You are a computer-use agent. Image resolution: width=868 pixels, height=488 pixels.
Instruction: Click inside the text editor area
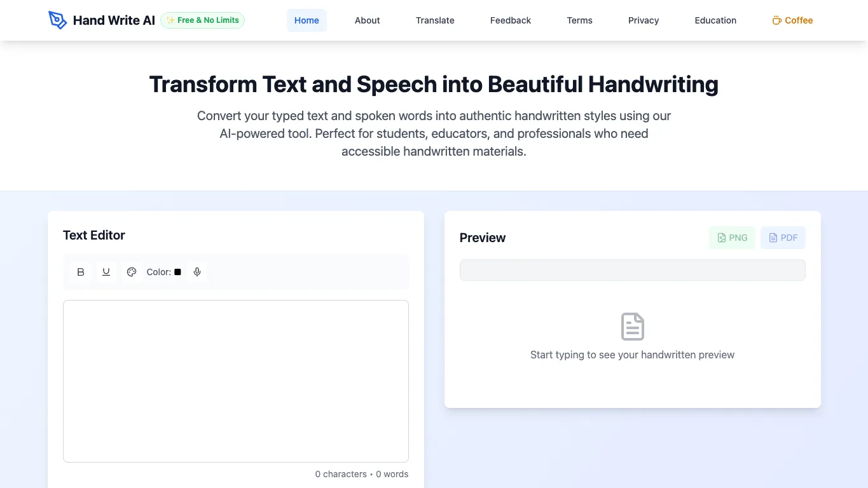click(236, 381)
